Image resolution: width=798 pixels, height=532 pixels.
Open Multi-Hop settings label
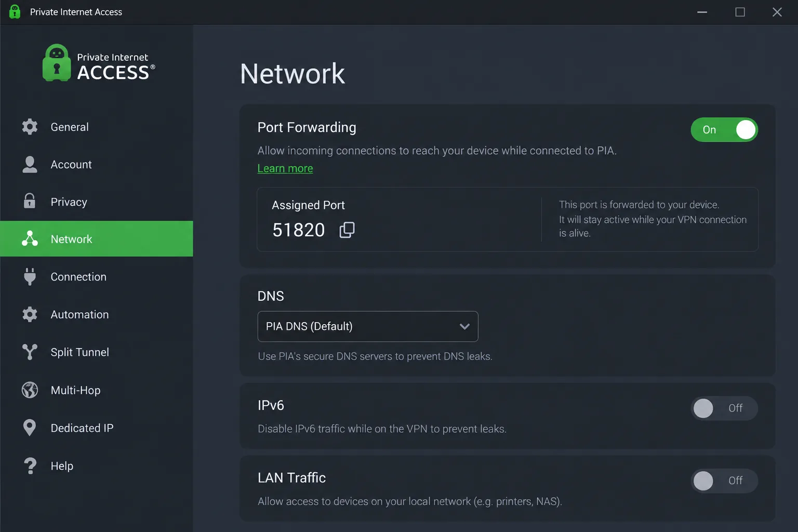coord(76,390)
